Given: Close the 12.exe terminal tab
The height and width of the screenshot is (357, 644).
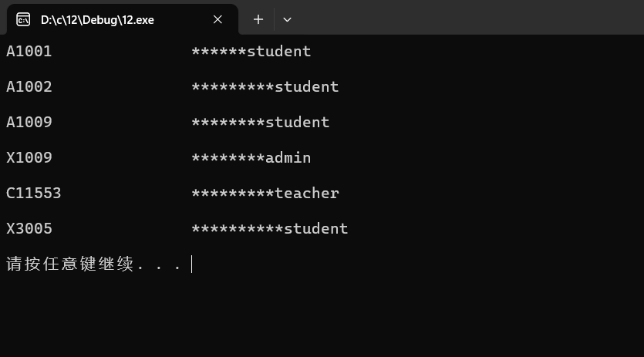Looking at the screenshot, I should pyautogui.click(x=217, y=19).
